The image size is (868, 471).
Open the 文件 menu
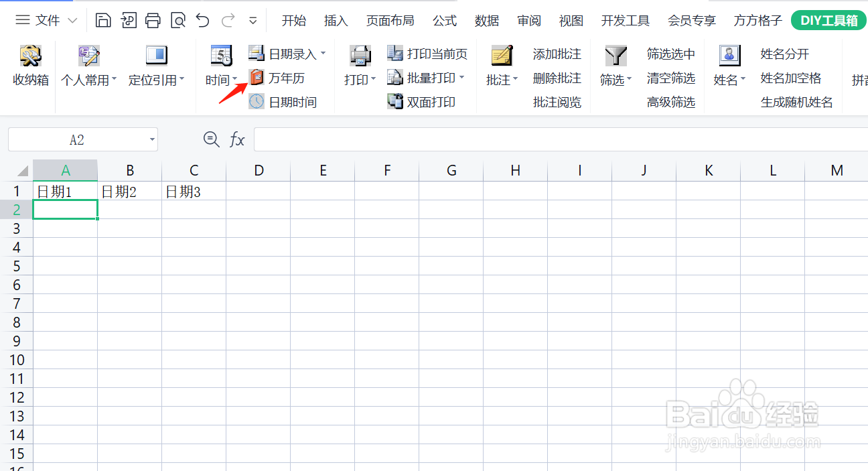pos(46,20)
